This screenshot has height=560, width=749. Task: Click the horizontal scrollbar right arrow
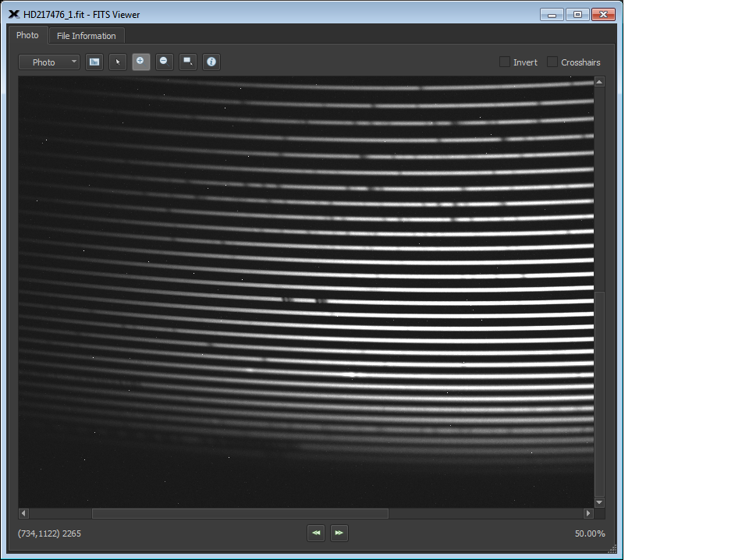point(588,513)
